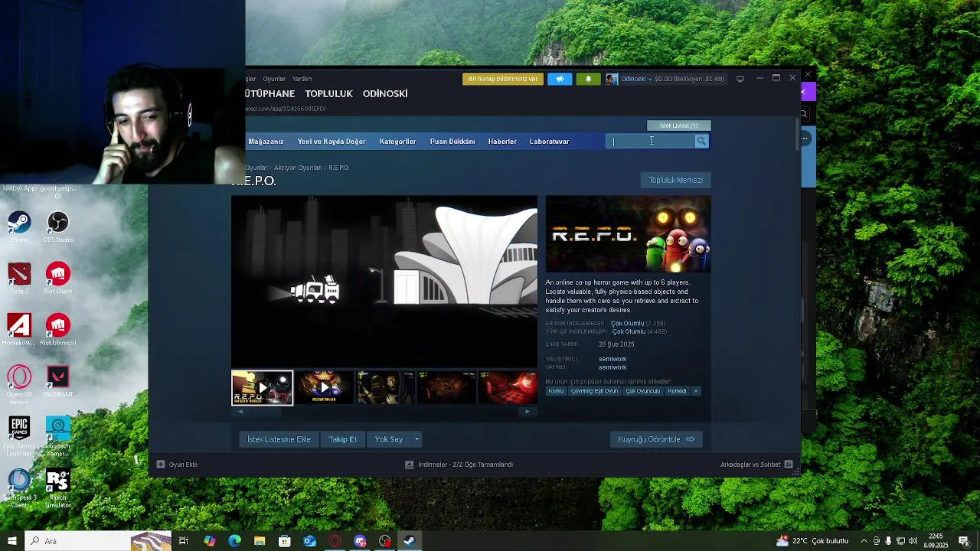Screen dimensions: 980x551
Task: Open the weather widget 22°C Çok bulutlu
Action: click(812, 541)
